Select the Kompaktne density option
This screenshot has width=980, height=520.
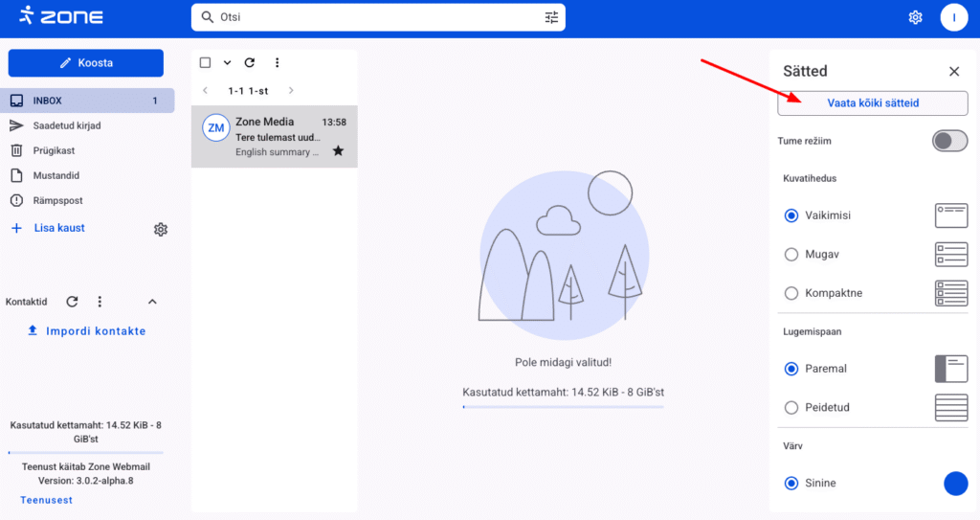[791, 293]
